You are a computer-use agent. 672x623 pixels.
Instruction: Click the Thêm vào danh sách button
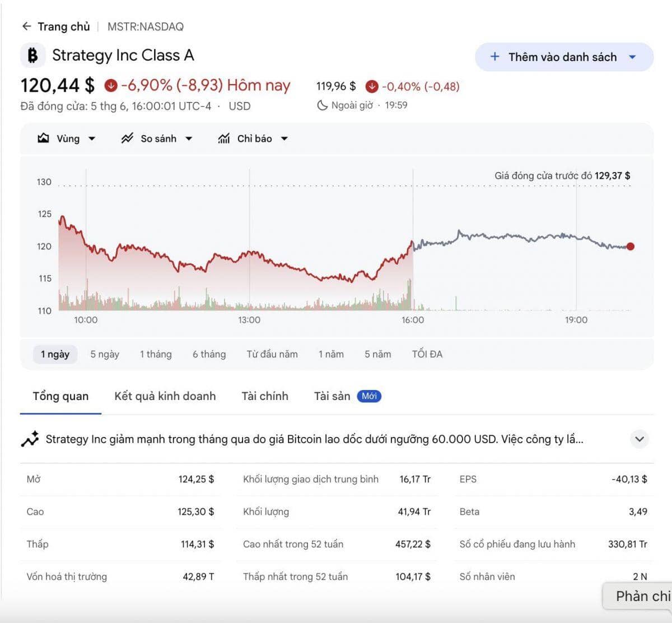[564, 57]
